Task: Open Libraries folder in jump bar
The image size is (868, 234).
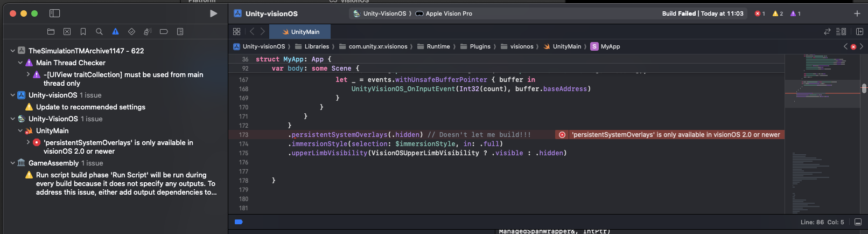Action: [x=312, y=46]
